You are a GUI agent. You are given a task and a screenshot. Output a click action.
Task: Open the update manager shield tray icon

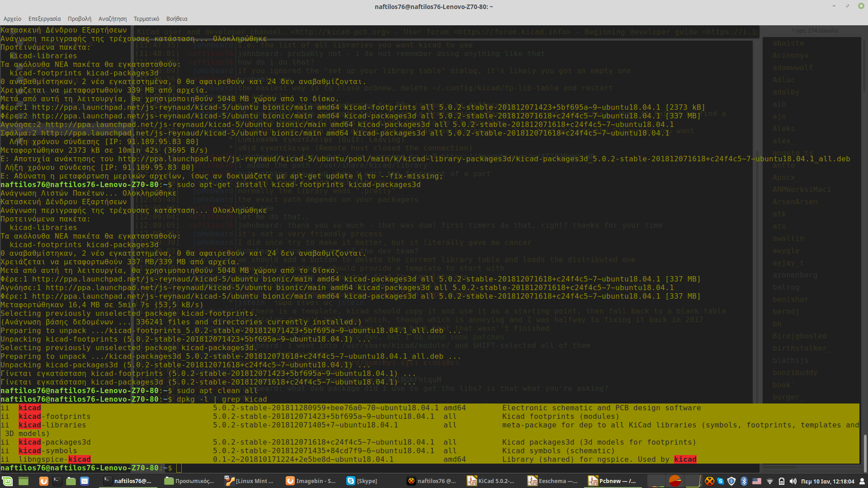(731, 481)
